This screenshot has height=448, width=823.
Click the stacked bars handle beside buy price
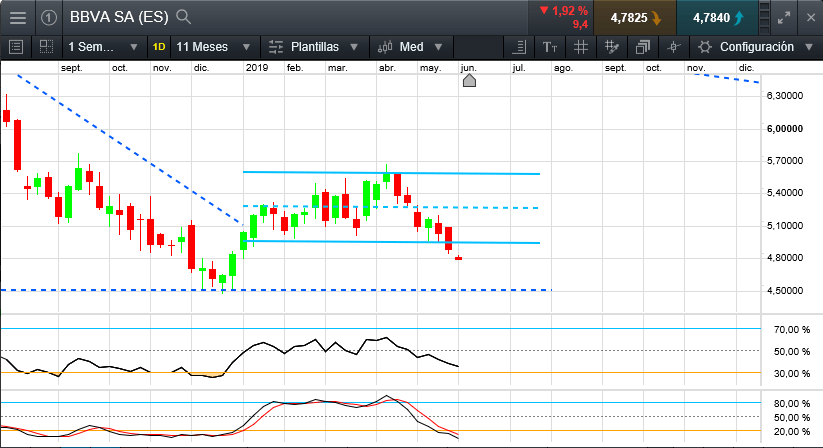click(x=765, y=18)
